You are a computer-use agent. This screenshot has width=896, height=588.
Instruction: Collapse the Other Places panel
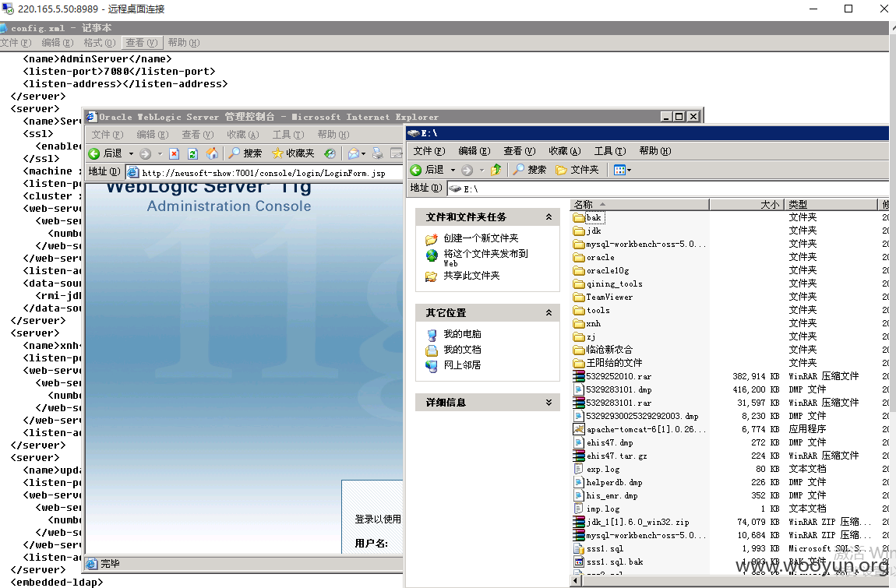pos(549,312)
